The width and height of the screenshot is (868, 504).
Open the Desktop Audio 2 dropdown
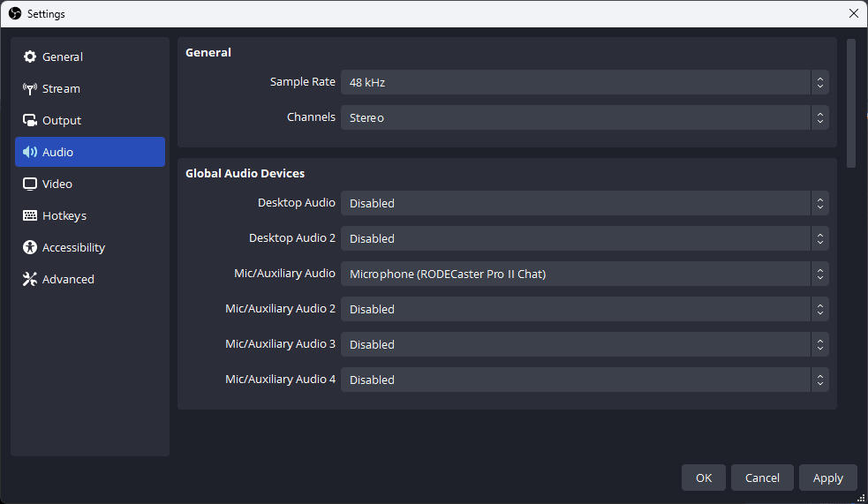pyautogui.click(x=584, y=238)
